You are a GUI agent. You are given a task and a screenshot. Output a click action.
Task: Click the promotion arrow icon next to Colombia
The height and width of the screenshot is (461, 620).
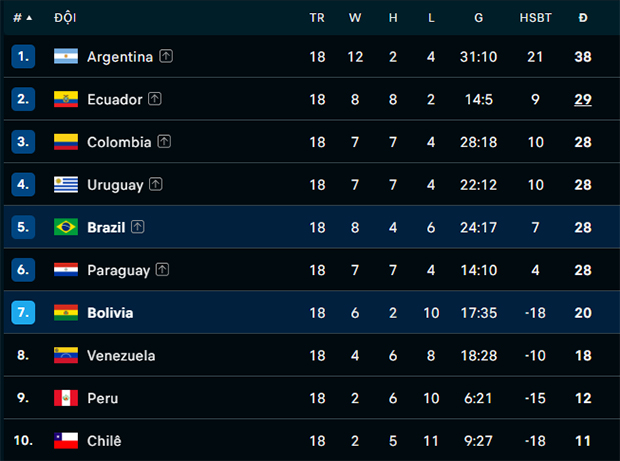pos(164,141)
